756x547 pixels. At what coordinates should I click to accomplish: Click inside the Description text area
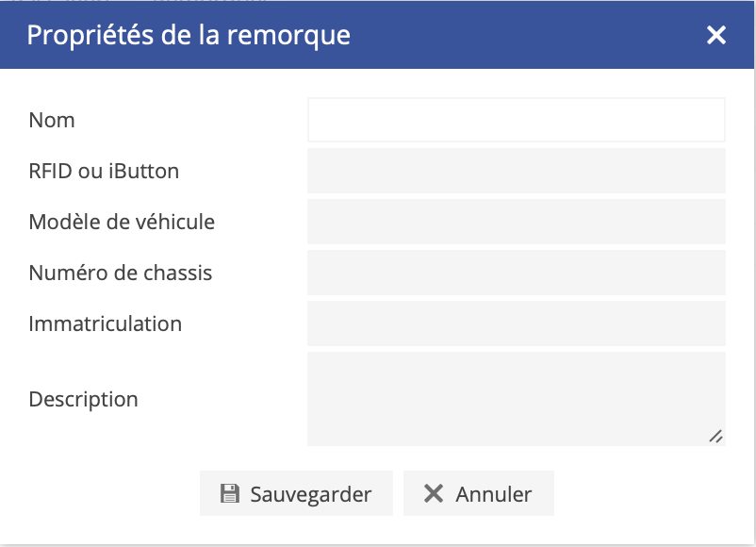(x=516, y=398)
